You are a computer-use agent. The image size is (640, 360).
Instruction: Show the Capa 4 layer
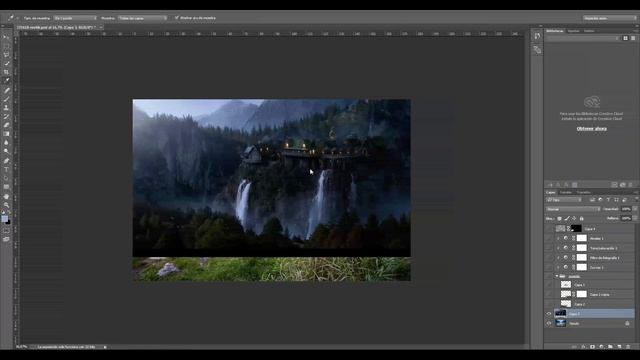click(x=549, y=229)
